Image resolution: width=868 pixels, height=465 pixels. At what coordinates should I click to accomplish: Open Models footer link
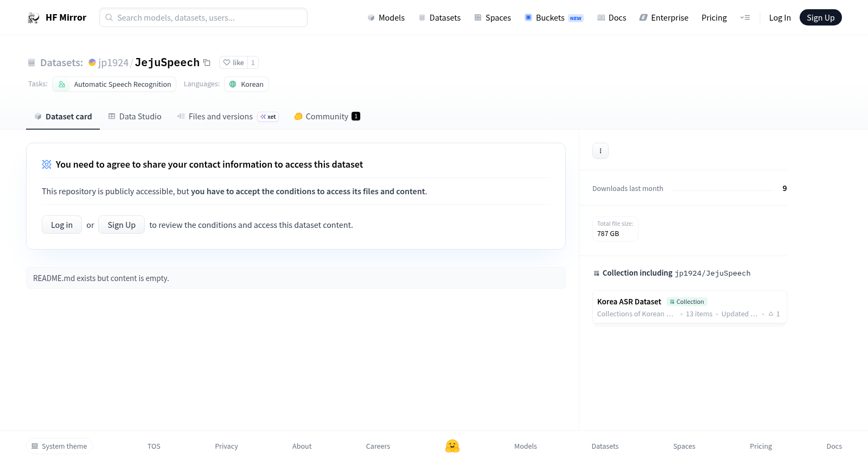(x=526, y=446)
